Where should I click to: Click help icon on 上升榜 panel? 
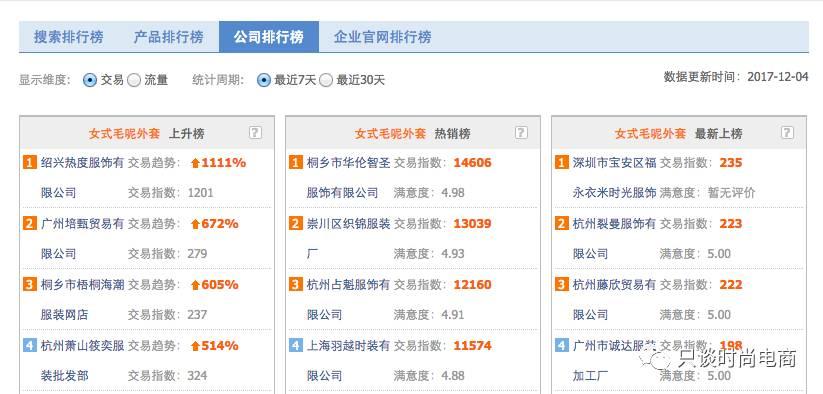(x=255, y=133)
